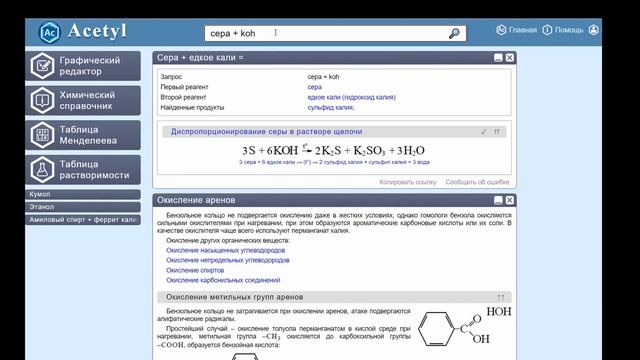This screenshot has height=360, width=640.
Task: Open the Главная home link
Action: click(516, 30)
